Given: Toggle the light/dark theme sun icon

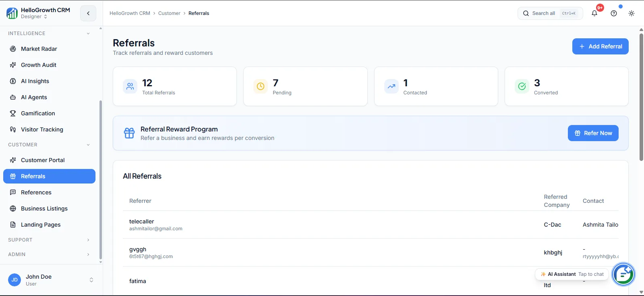Looking at the screenshot, I should pyautogui.click(x=632, y=13).
